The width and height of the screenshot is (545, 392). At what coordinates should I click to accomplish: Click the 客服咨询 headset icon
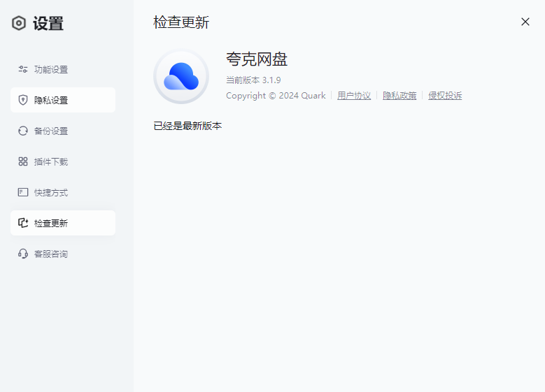point(23,254)
